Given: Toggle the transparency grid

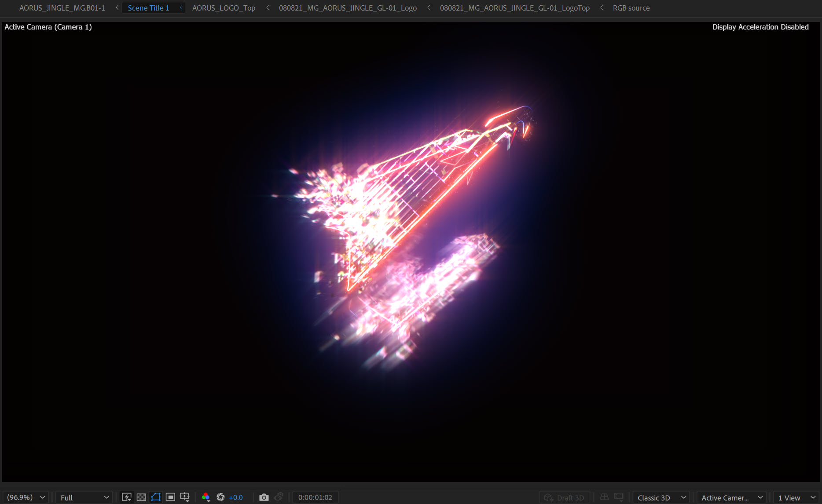Looking at the screenshot, I should pos(141,497).
